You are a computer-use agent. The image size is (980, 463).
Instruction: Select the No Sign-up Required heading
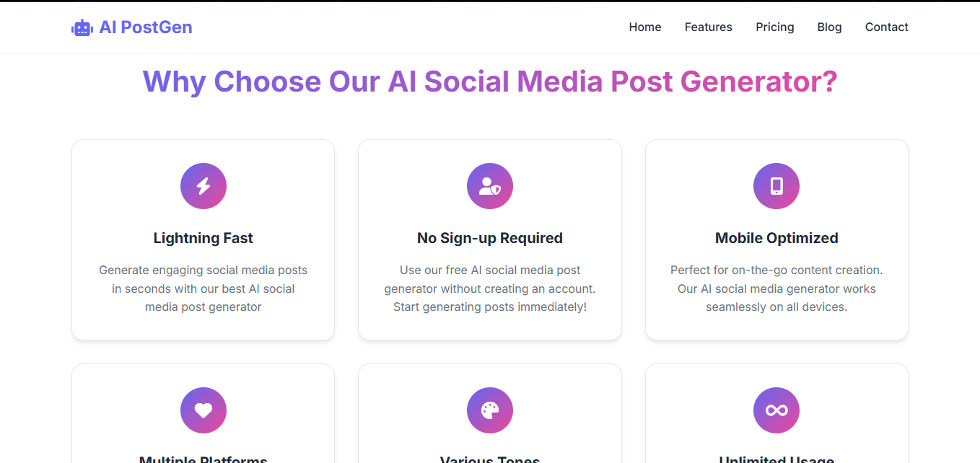tap(490, 238)
